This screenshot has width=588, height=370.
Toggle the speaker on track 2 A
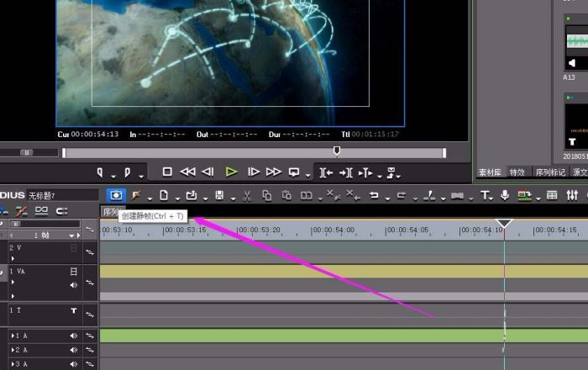point(74,351)
